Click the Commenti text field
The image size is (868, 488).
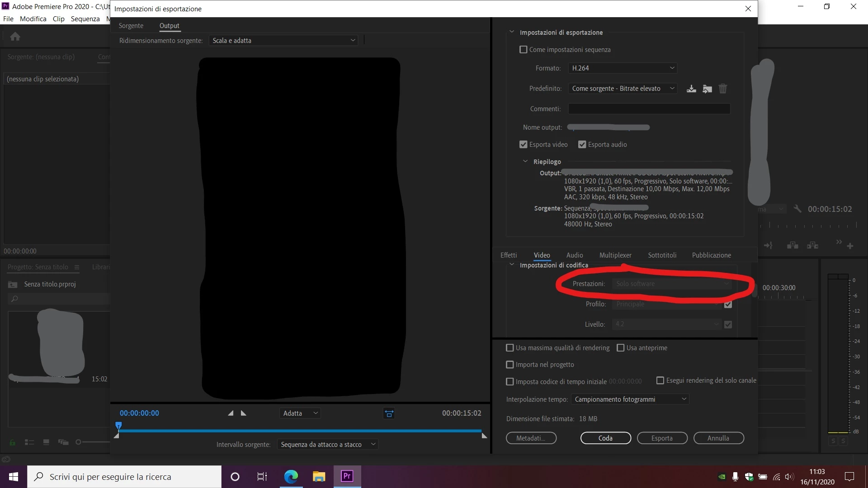tap(649, 109)
